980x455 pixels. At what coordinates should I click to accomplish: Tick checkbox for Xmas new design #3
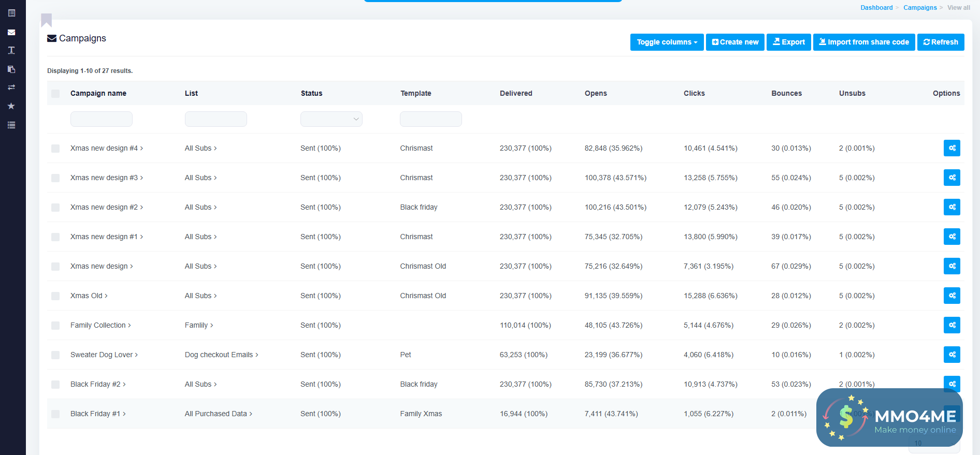coord(55,178)
